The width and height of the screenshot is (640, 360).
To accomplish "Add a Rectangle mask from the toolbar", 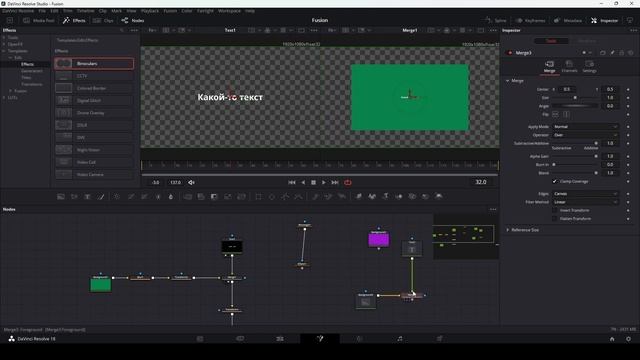I will tap(258, 197).
